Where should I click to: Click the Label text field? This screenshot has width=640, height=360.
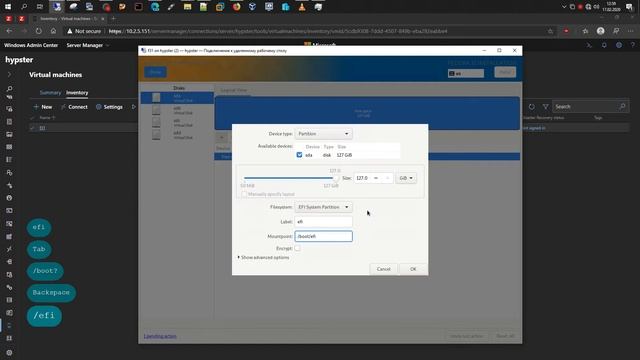pos(323,222)
